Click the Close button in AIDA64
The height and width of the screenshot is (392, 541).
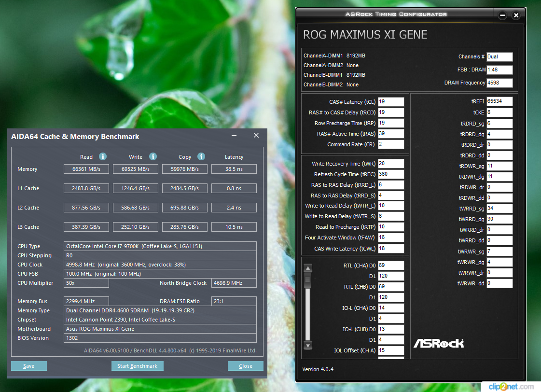coord(246,366)
